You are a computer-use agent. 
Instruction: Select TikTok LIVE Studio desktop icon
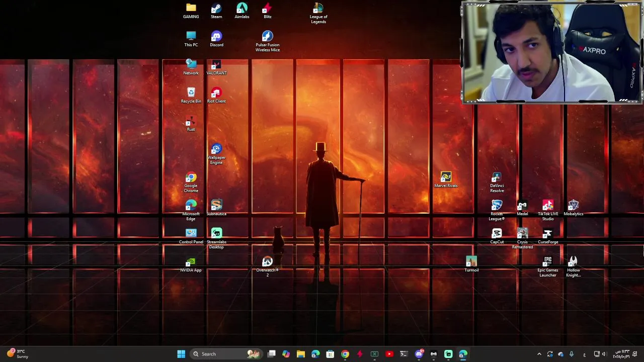pos(548,210)
